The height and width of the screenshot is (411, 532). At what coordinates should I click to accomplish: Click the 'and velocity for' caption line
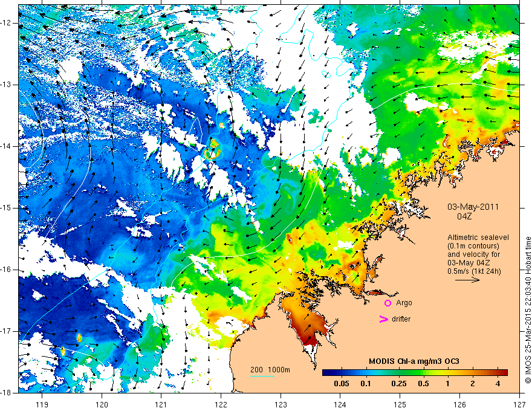pyautogui.click(x=473, y=254)
